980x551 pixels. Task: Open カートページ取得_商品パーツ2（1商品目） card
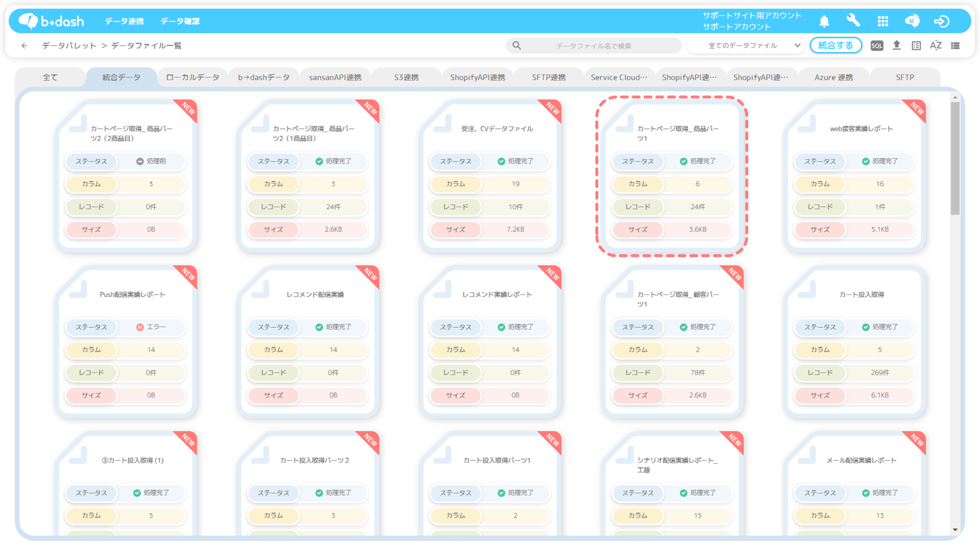[308, 176]
